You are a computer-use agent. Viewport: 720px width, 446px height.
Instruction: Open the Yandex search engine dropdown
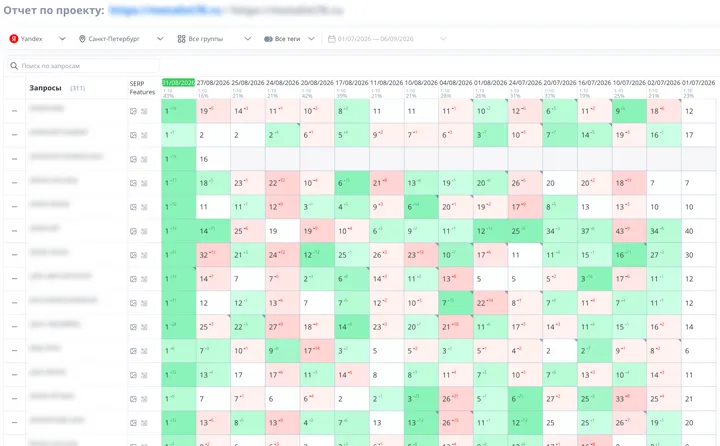pos(38,39)
